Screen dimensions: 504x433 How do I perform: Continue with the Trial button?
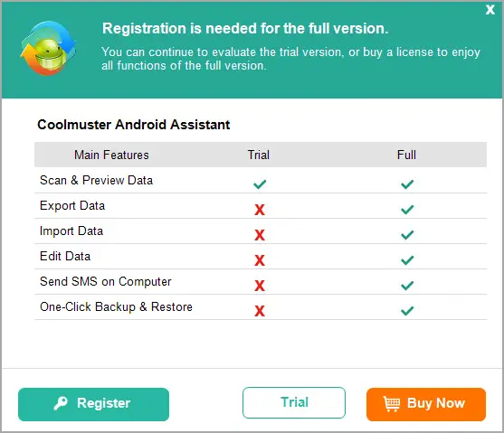[x=294, y=403]
